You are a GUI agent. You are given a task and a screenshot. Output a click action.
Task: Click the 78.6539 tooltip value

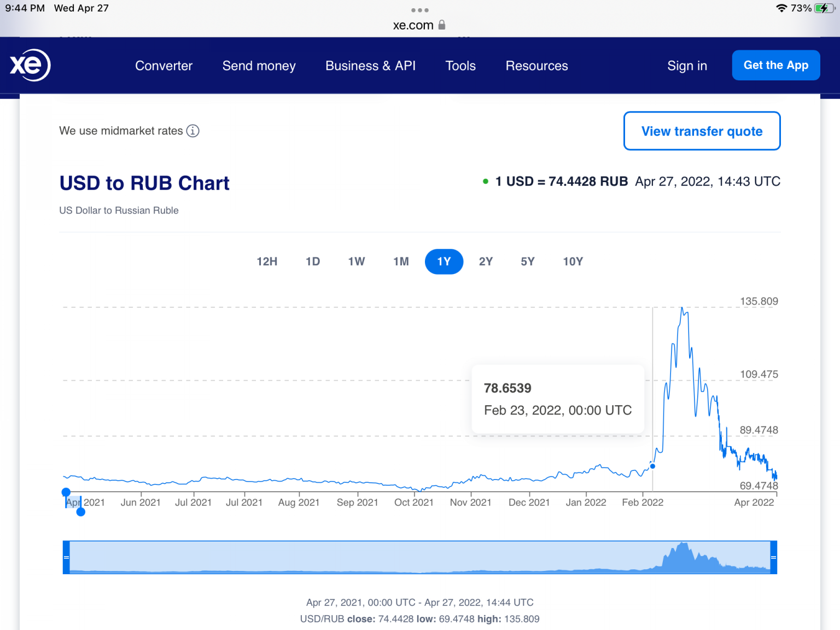tap(507, 388)
